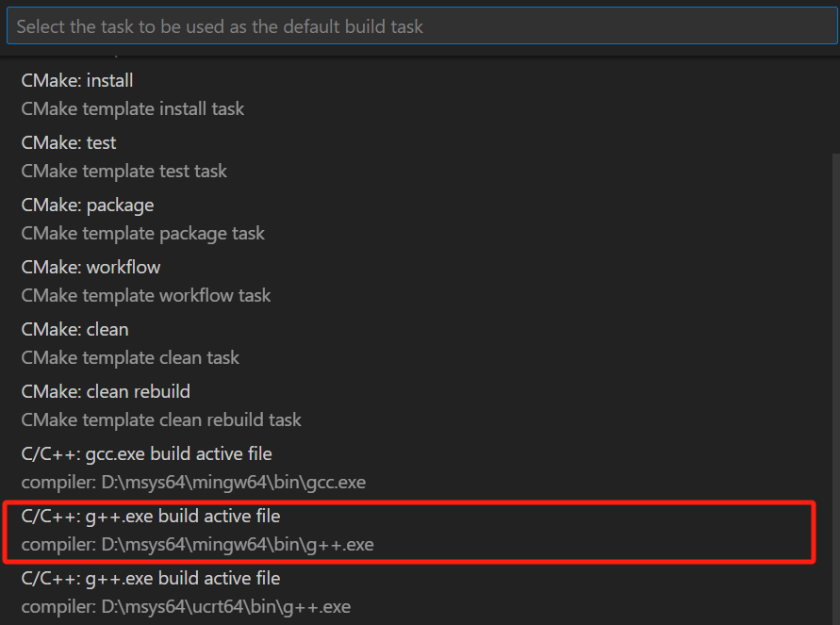Click the CMake template package task description
840x625 pixels.
click(x=142, y=233)
